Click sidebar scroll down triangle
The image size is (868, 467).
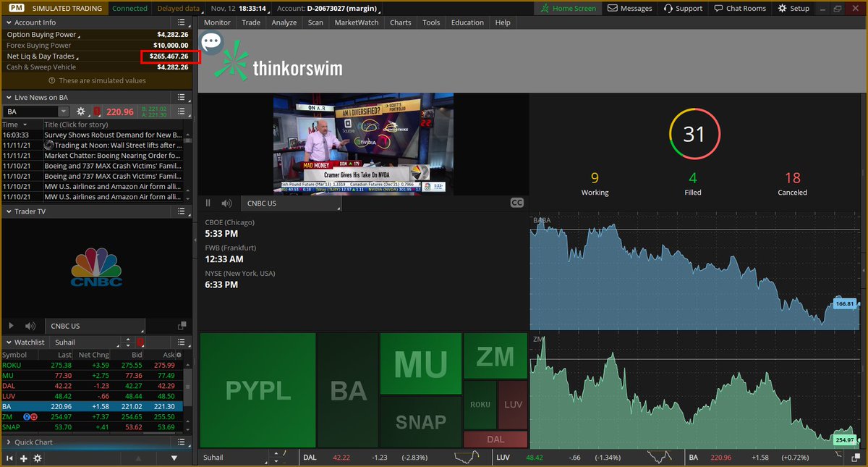coord(174,458)
